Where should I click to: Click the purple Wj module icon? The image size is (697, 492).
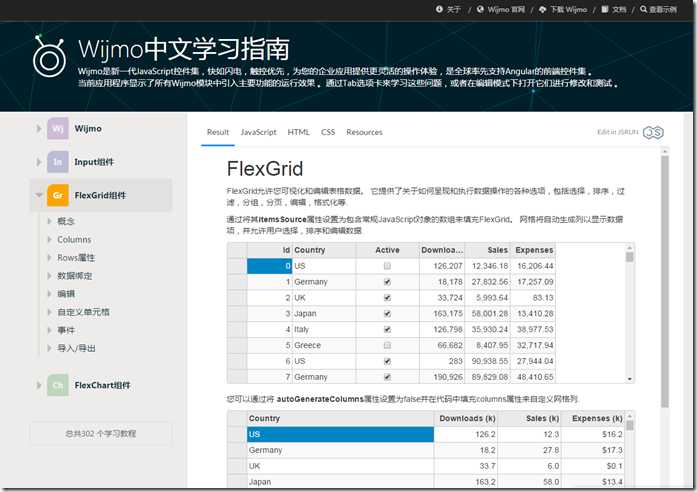pos(58,128)
